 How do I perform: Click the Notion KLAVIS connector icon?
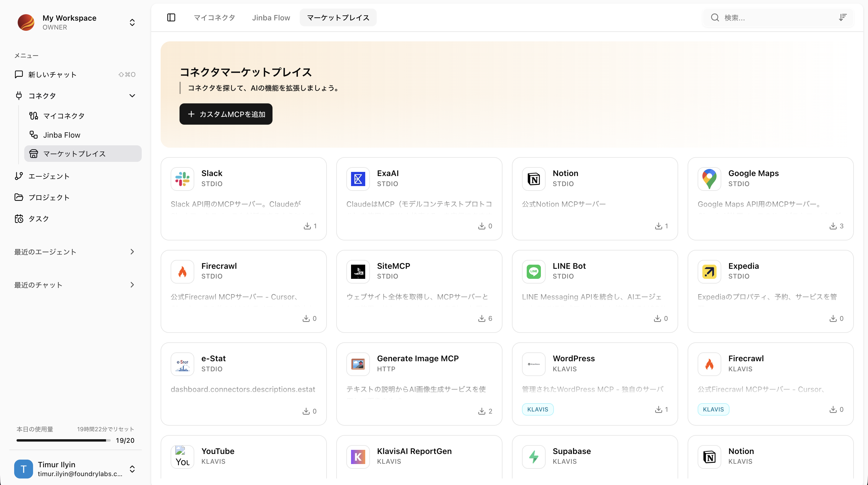709,457
